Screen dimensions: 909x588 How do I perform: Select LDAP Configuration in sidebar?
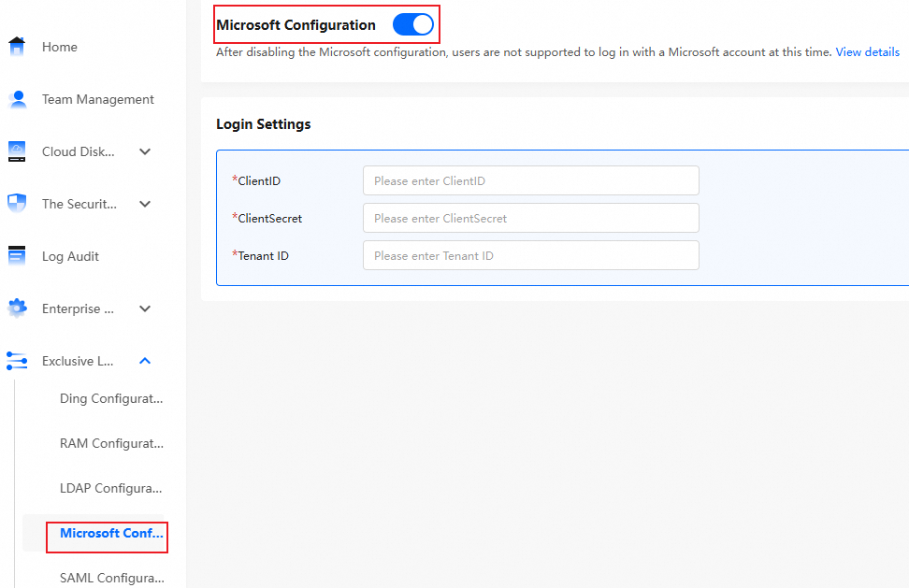coord(111,488)
